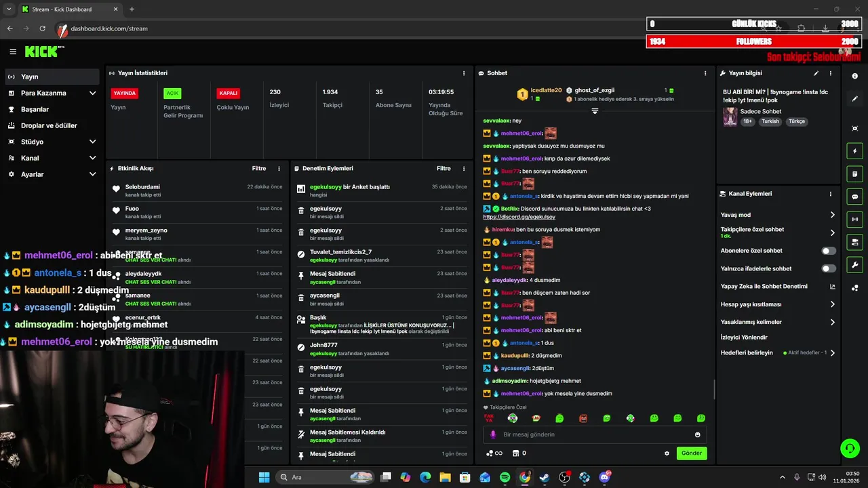This screenshot has height=488, width=868.
Task: Open Spotify from the taskbar
Action: (x=505, y=477)
